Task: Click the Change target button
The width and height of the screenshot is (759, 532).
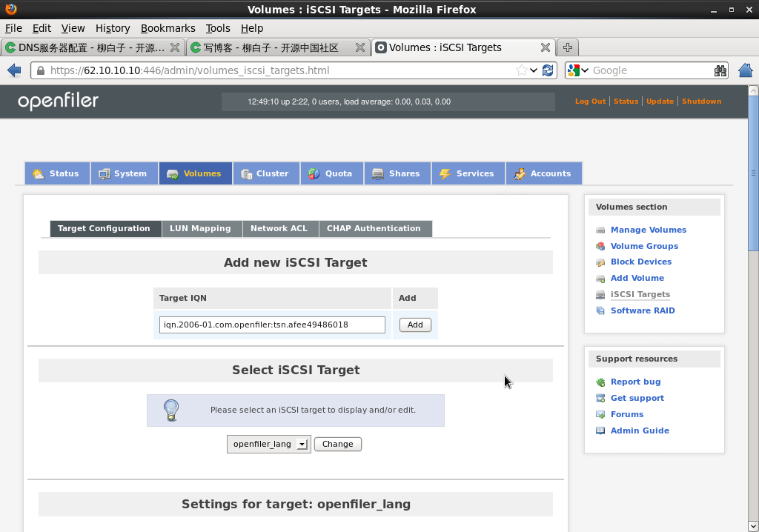Action: (x=338, y=445)
